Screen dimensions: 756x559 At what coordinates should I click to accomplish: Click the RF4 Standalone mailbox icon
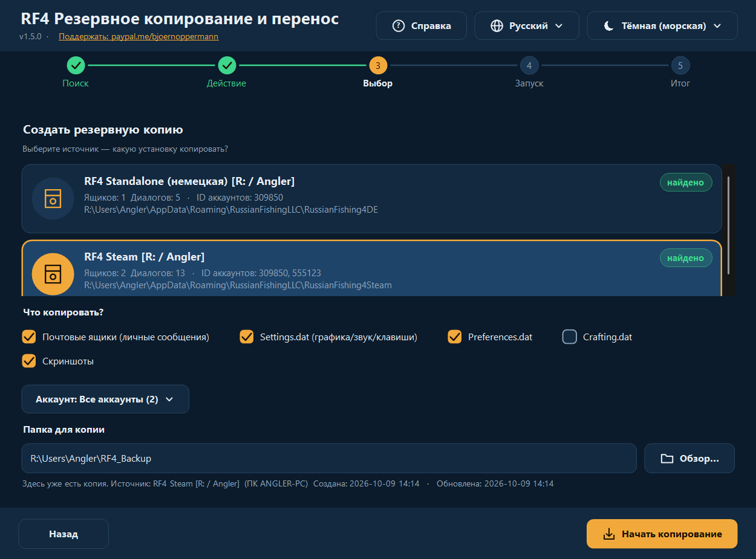click(x=53, y=198)
